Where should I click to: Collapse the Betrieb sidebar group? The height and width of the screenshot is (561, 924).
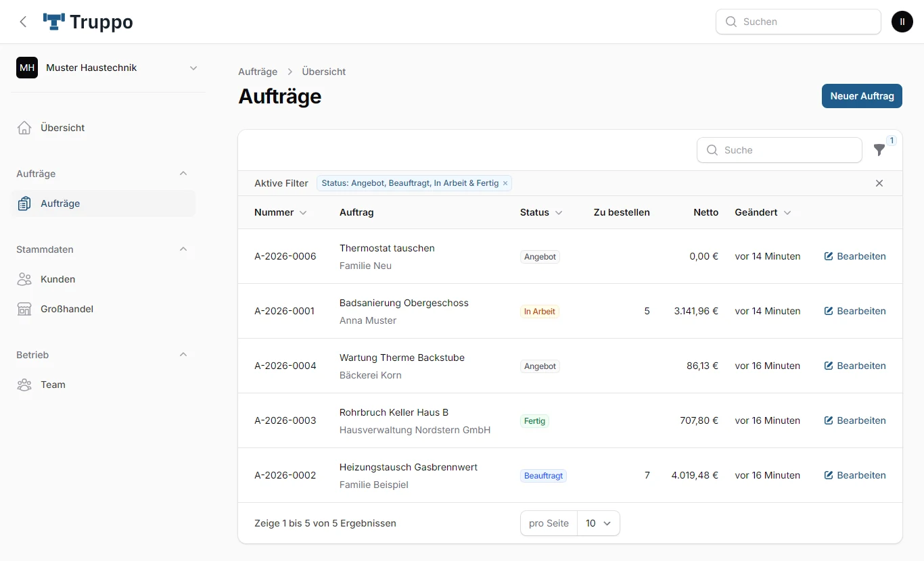pos(183,355)
